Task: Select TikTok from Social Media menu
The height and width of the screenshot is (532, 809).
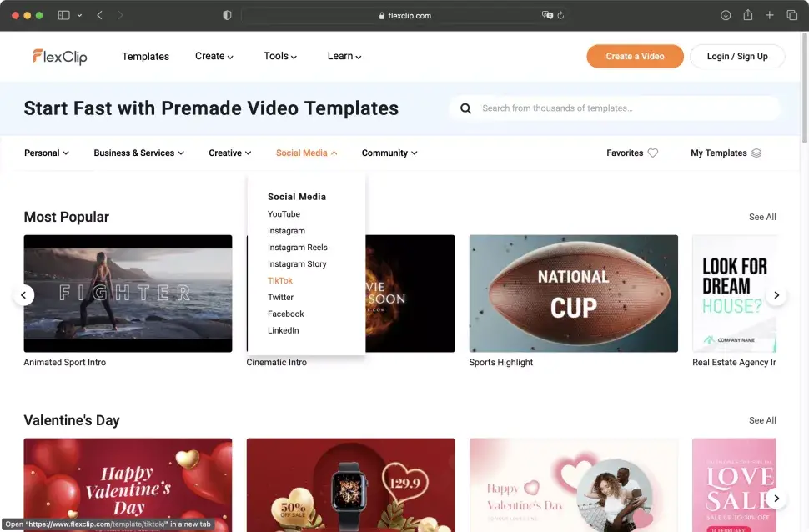Action: [280, 281]
